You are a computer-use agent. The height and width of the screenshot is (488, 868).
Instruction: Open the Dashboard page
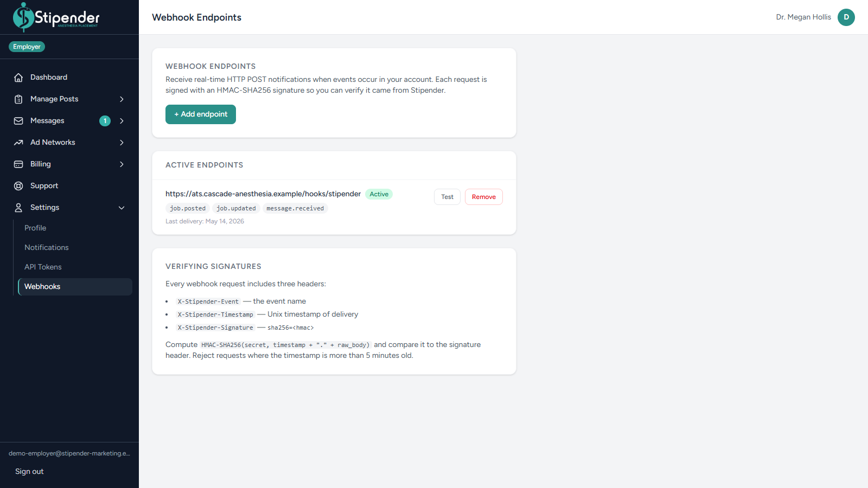69,78
